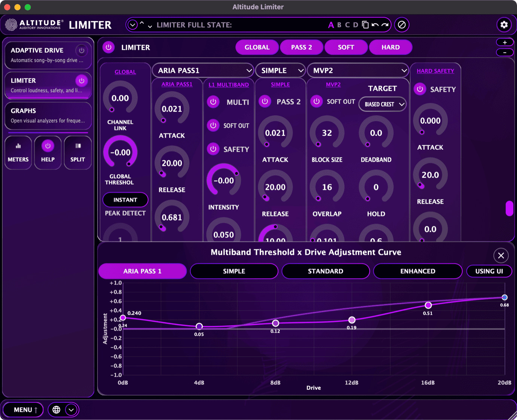This screenshot has width=517, height=420.
Task: Open the GRAPHS section
Action: tap(48, 115)
